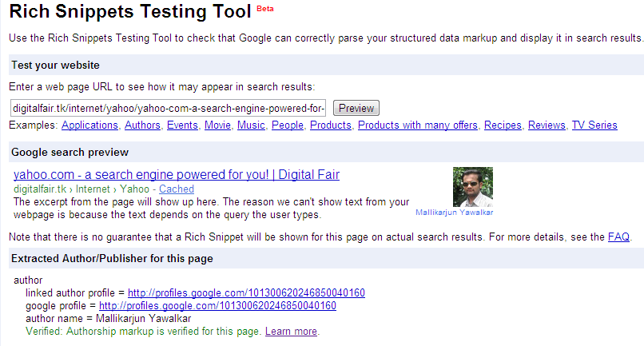
Task: Click the author photo thumbnail
Action: [x=473, y=187]
